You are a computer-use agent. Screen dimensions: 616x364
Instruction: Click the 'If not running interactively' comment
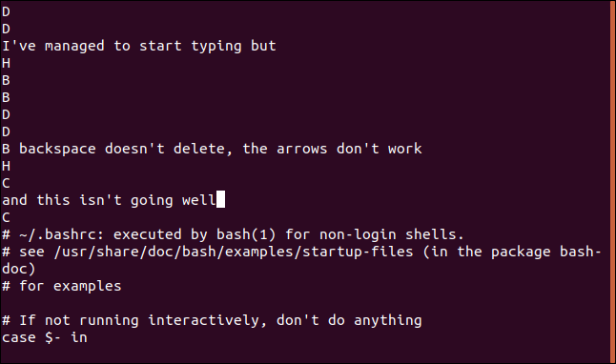point(139,320)
